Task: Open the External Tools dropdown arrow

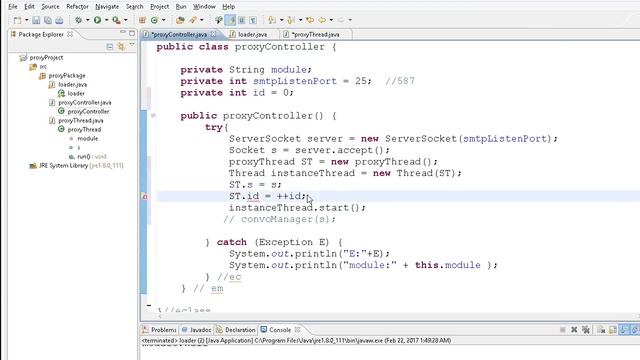Action: click(125, 20)
